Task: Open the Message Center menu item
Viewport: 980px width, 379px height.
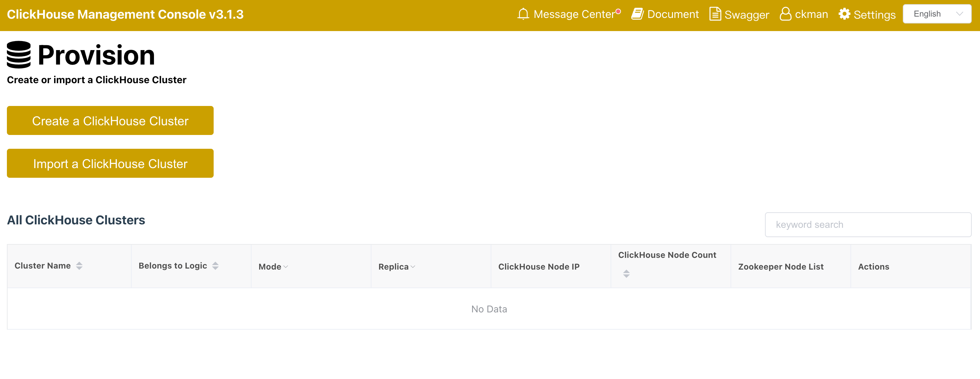Action: click(574, 14)
